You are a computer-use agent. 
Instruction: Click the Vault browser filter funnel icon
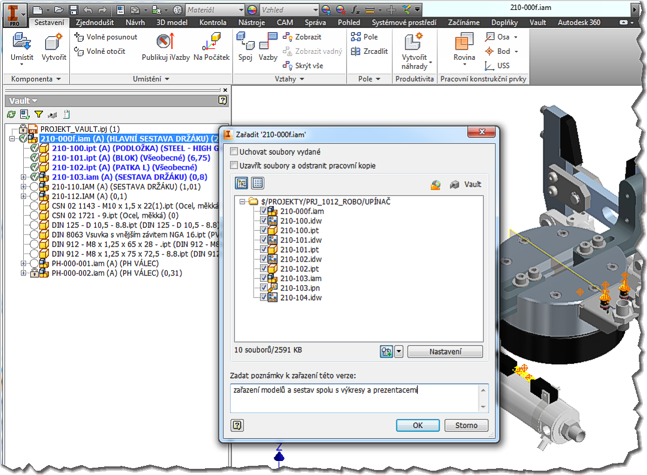click(38, 114)
